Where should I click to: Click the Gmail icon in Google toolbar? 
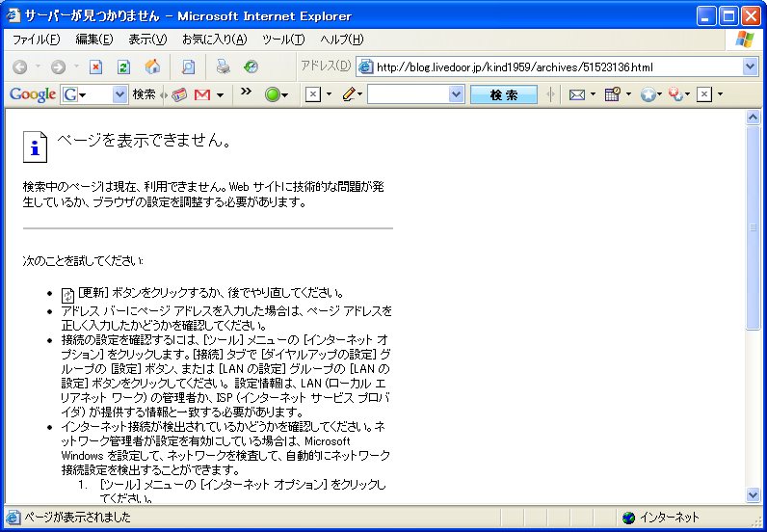click(202, 95)
